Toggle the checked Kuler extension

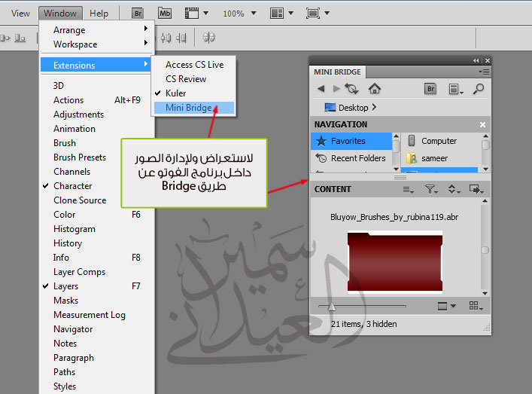(175, 93)
